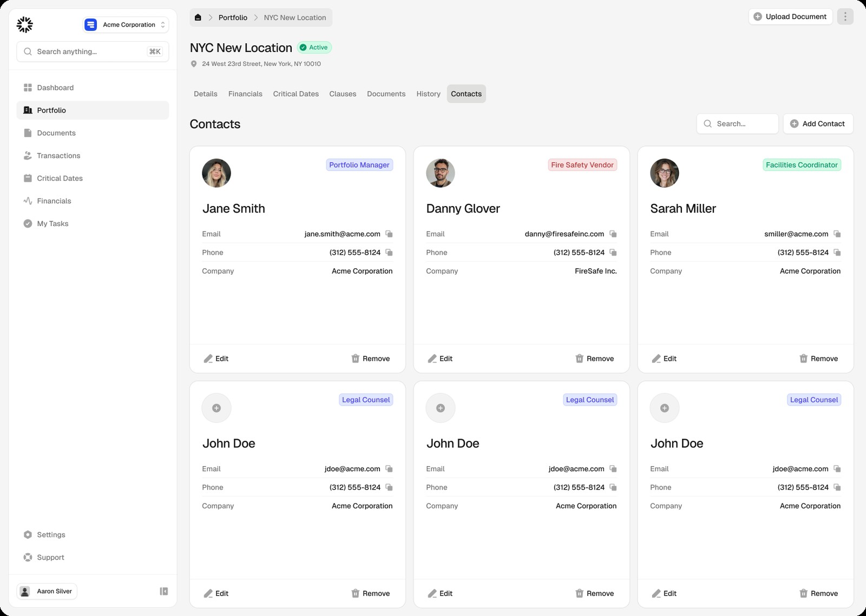Remove Sarah Miller contact
This screenshot has height=616, width=866.
(819, 359)
